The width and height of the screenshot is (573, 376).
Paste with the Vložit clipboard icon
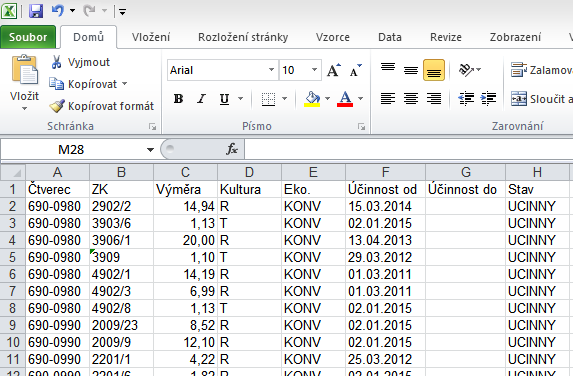point(24,69)
